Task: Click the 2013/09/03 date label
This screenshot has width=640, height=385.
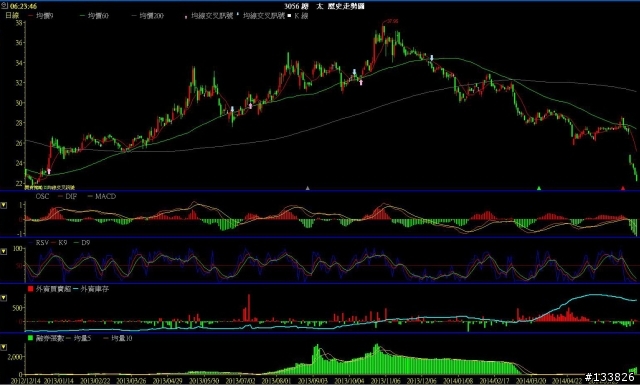Action: pos(313,381)
